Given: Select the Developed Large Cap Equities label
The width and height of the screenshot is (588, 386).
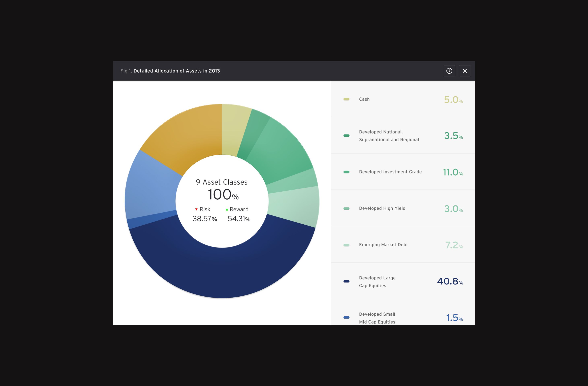Looking at the screenshot, I should point(377,282).
